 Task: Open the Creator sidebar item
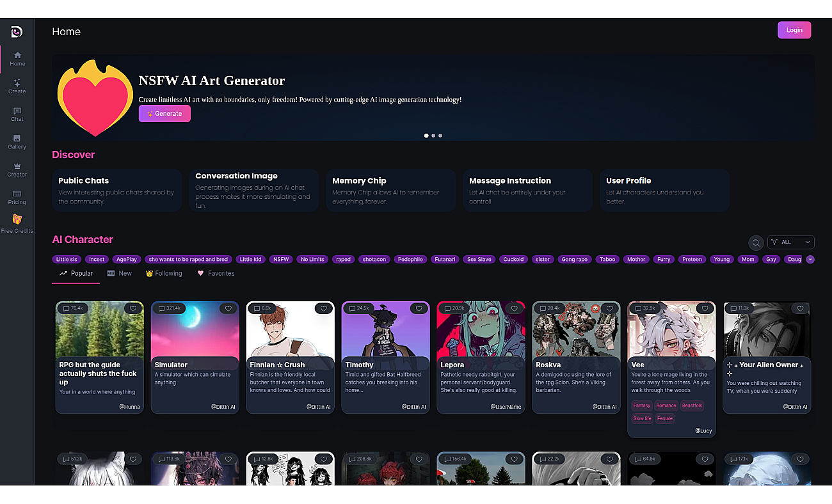pos(17,169)
